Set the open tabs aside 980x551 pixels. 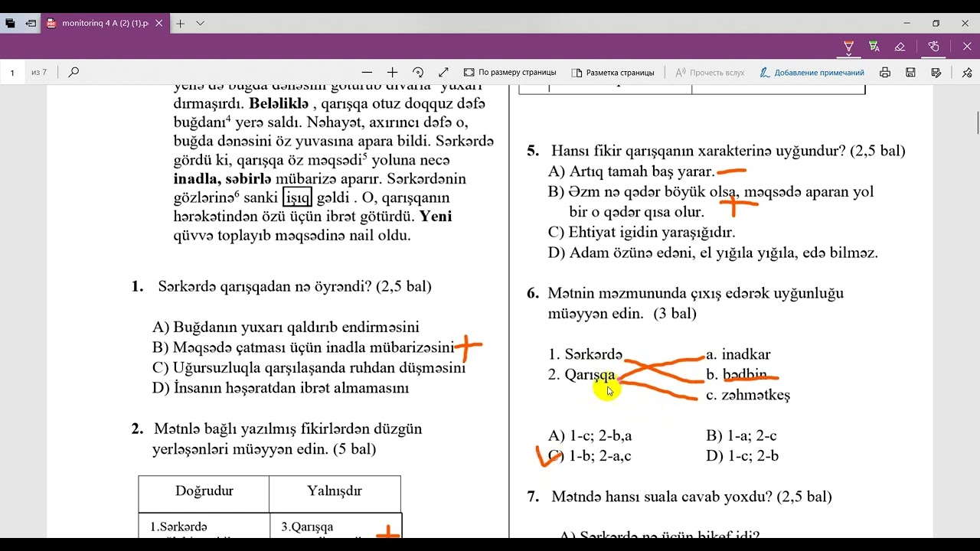click(31, 23)
